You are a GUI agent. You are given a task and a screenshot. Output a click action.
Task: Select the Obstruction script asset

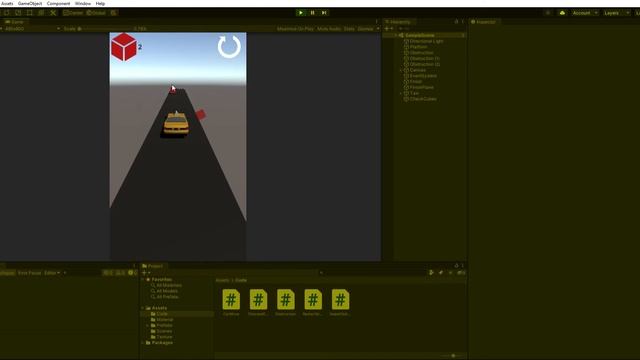click(285, 303)
